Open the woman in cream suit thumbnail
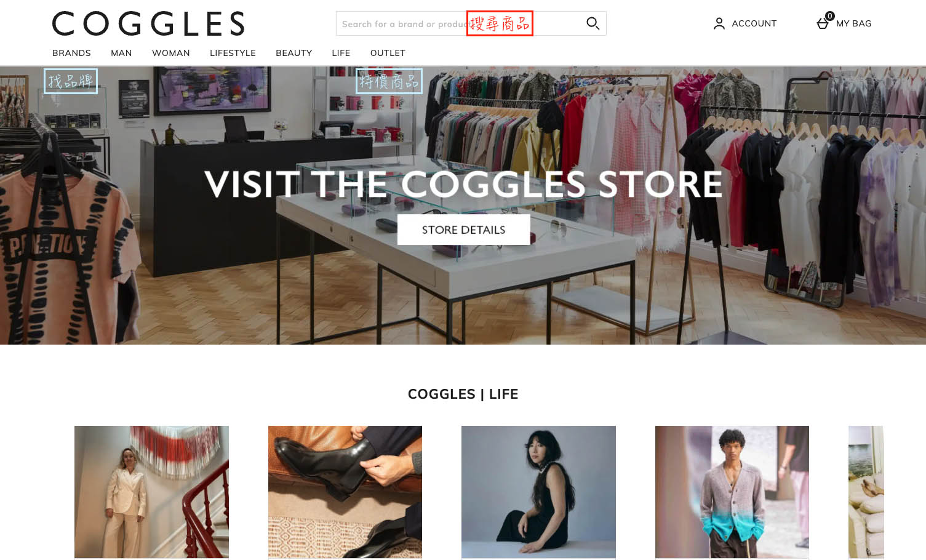 (151, 492)
